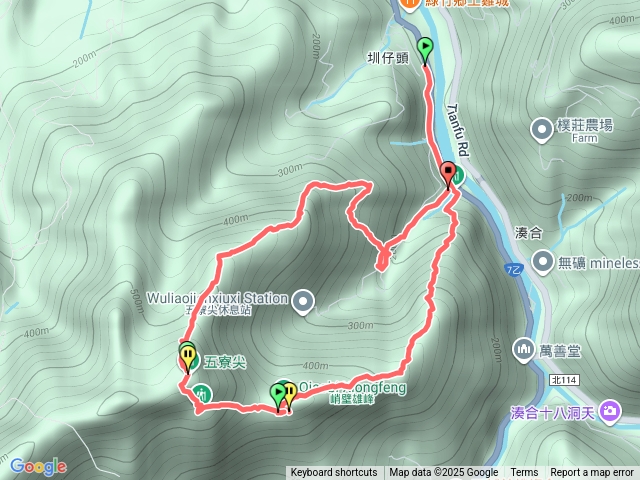Viewport: 640px width, 480px height.
Task: Click Report a map error link
Action: (x=592, y=473)
